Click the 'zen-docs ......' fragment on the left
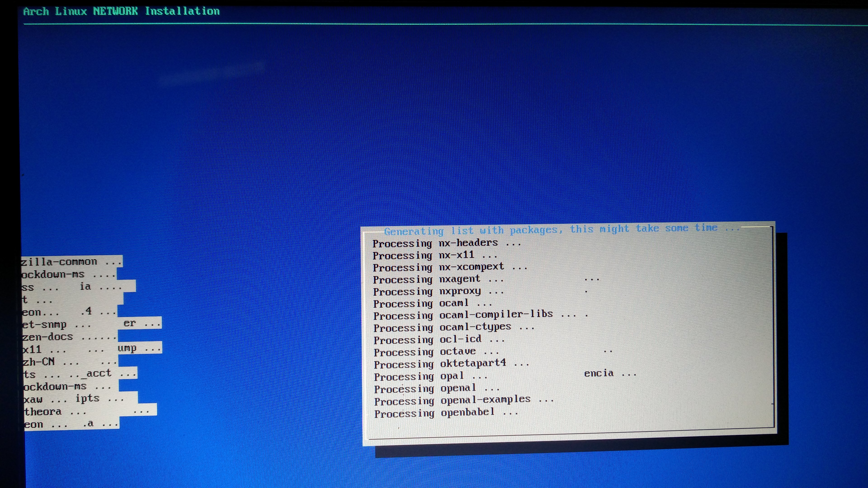 coord(69,337)
